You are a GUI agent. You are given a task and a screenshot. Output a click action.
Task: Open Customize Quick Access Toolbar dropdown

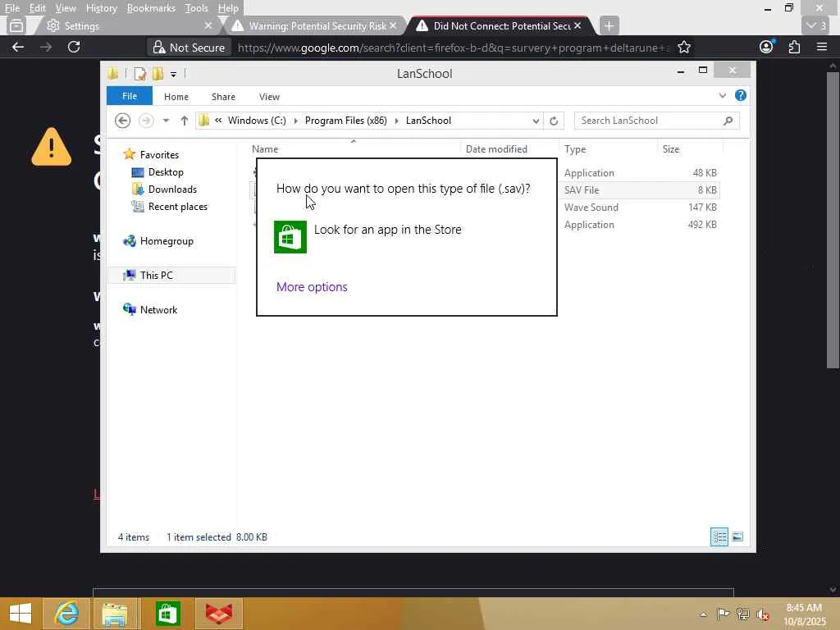pyautogui.click(x=173, y=74)
